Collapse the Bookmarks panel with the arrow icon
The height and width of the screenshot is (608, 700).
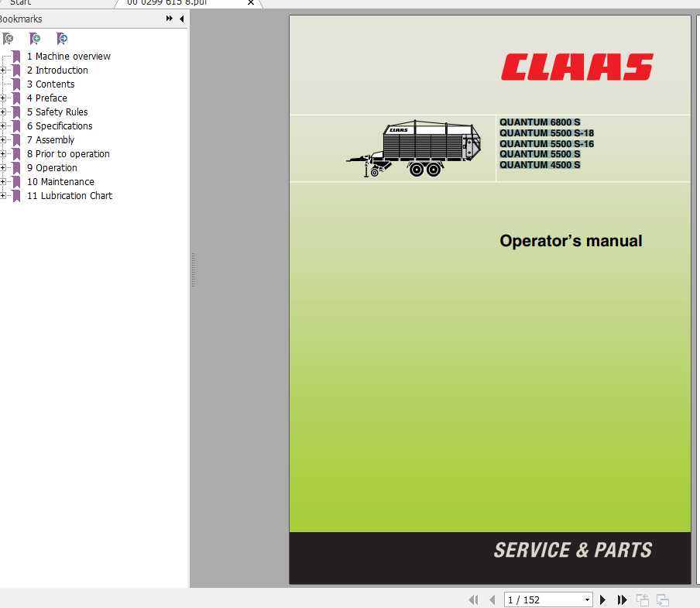coord(181,19)
